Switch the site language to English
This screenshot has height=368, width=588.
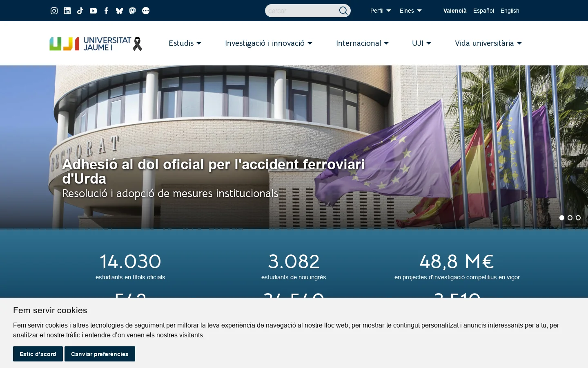pos(510,11)
